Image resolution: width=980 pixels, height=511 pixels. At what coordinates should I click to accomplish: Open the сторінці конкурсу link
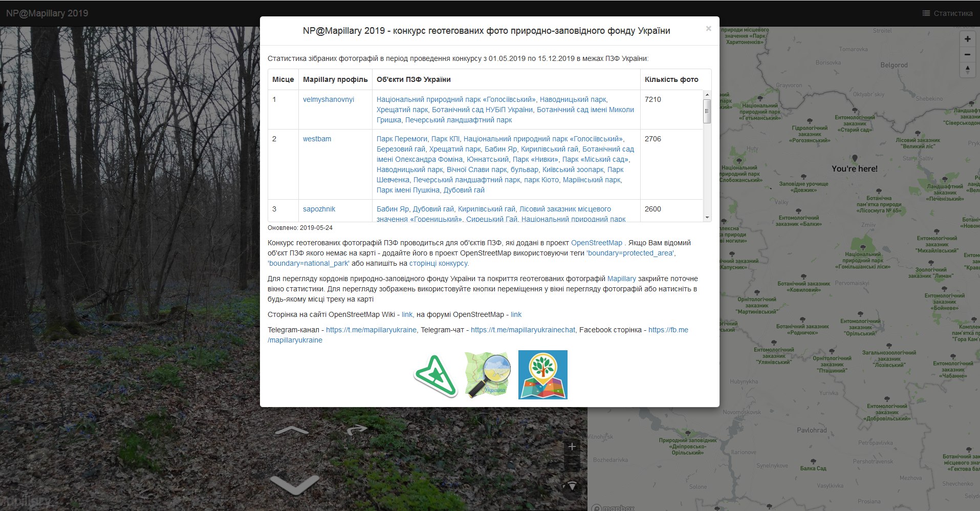(x=439, y=263)
